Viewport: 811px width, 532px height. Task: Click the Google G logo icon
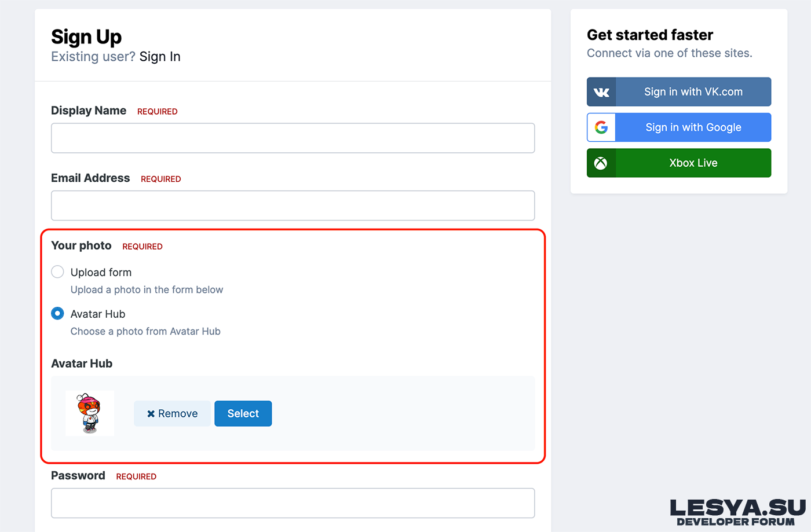[601, 127]
